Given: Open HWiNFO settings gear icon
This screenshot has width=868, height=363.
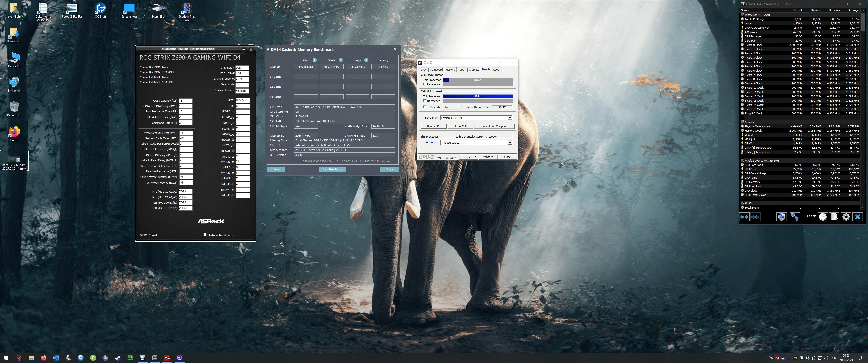Looking at the screenshot, I should (846, 217).
